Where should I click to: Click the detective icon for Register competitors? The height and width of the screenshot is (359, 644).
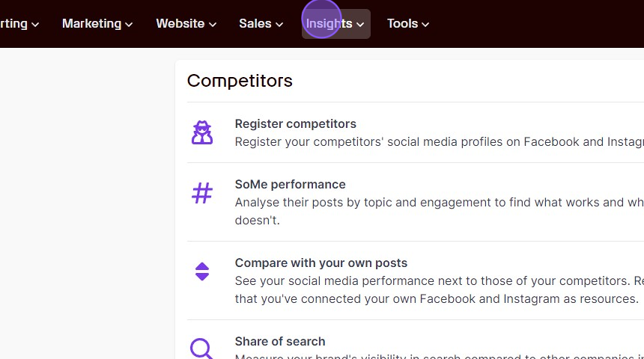(202, 132)
